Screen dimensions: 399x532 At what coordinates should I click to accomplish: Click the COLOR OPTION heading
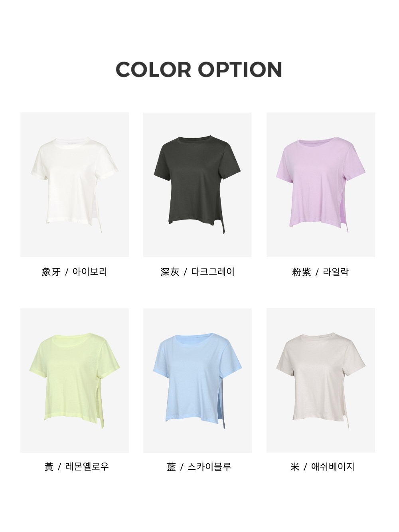tap(199, 69)
